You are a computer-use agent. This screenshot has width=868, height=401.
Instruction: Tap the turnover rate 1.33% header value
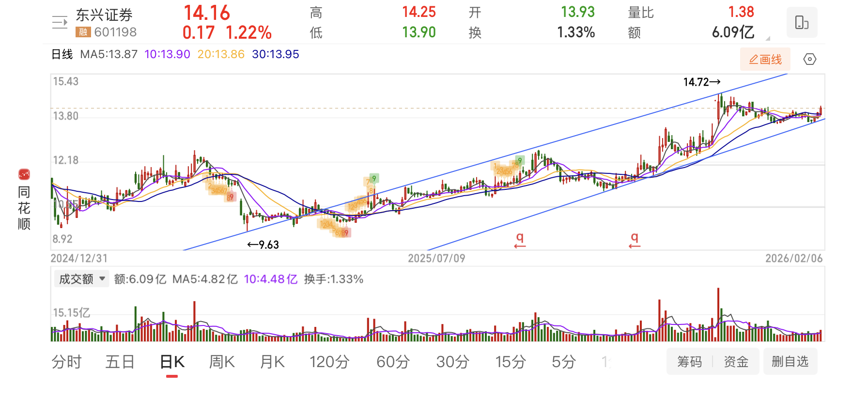(576, 32)
